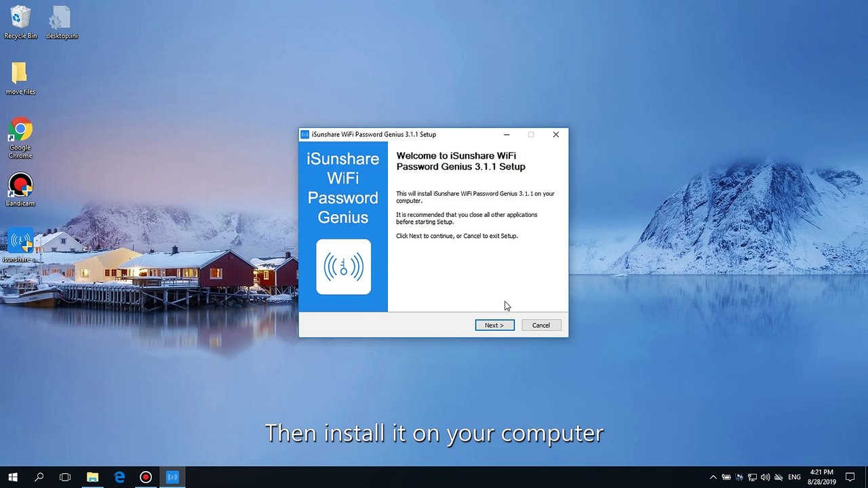Screen dimensions: 868x488
Task: Click the WiFi key logo in setup
Action: (x=344, y=266)
